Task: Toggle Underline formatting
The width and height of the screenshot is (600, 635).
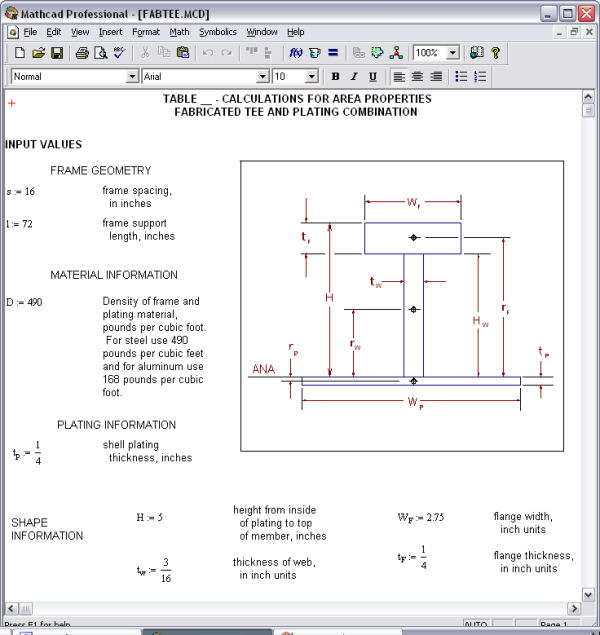Action: coord(373,77)
